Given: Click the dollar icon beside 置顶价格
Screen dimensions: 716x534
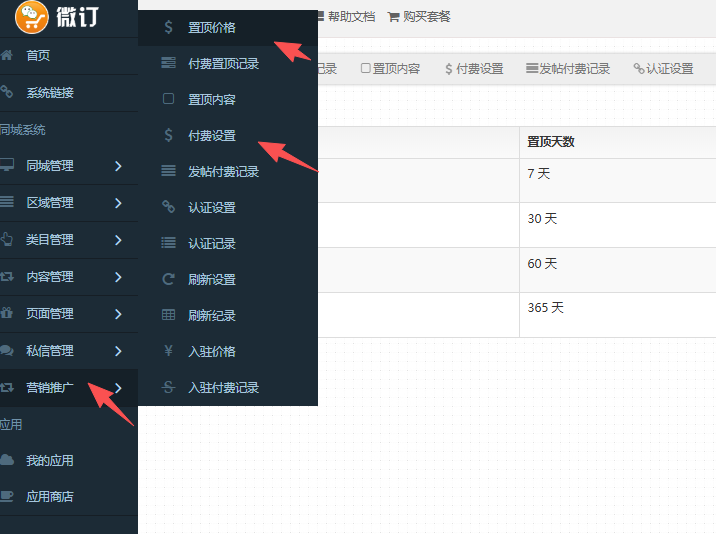Looking at the screenshot, I should 168,28.
